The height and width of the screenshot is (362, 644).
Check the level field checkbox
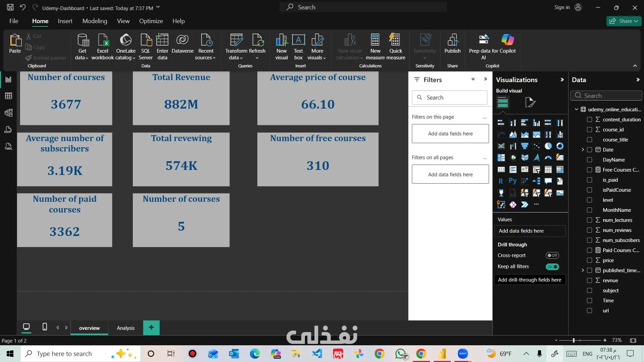(589, 200)
